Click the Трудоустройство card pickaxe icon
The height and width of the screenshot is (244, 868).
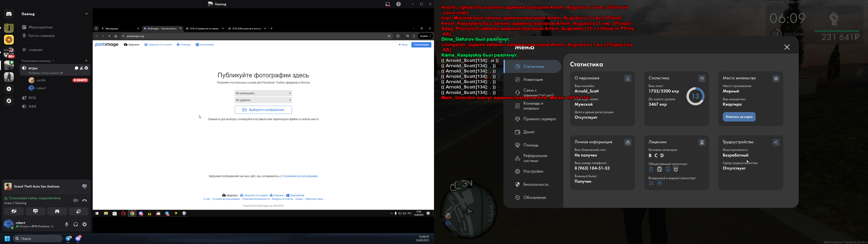pyautogui.click(x=776, y=143)
